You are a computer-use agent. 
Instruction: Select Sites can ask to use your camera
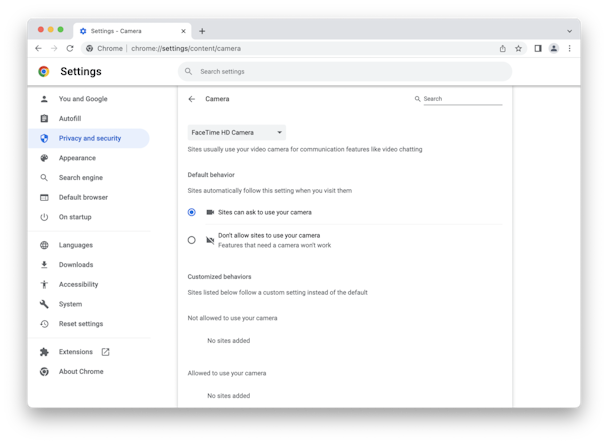(192, 212)
